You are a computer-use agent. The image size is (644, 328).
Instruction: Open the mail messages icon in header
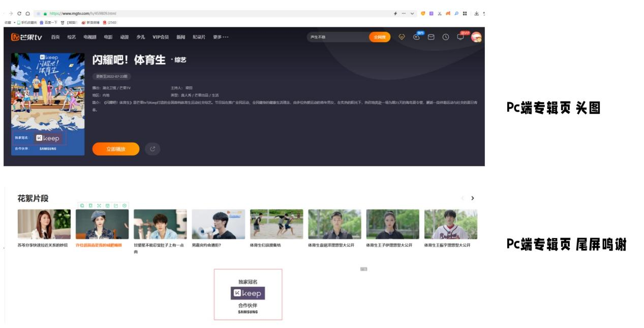pyautogui.click(x=431, y=37)
